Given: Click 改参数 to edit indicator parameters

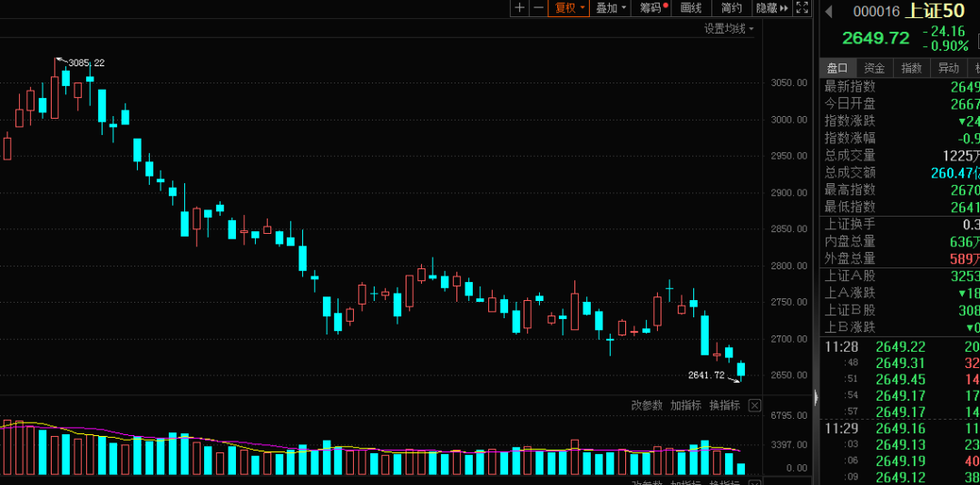Looking at the screenshot, I should pyautogui.click(x=647, y=405).
